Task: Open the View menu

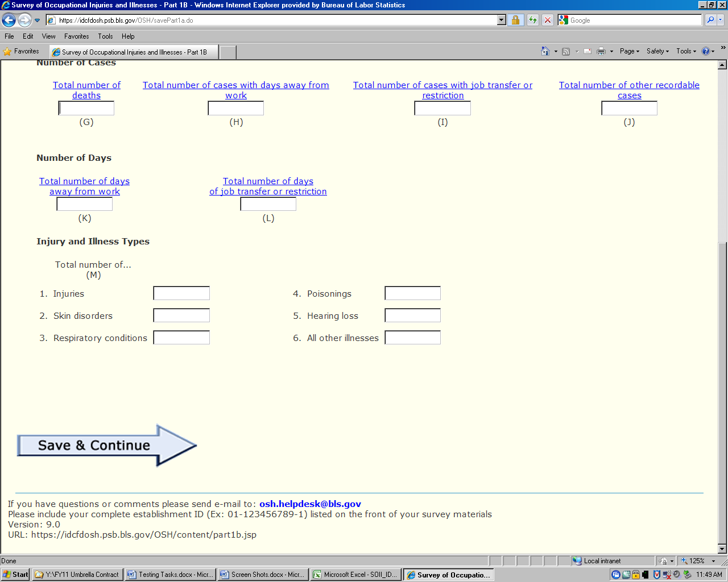Action: coord(49,36)
